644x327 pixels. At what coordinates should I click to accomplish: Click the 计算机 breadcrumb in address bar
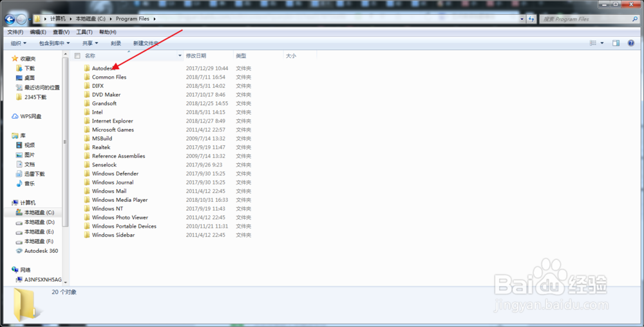(58, 19)
